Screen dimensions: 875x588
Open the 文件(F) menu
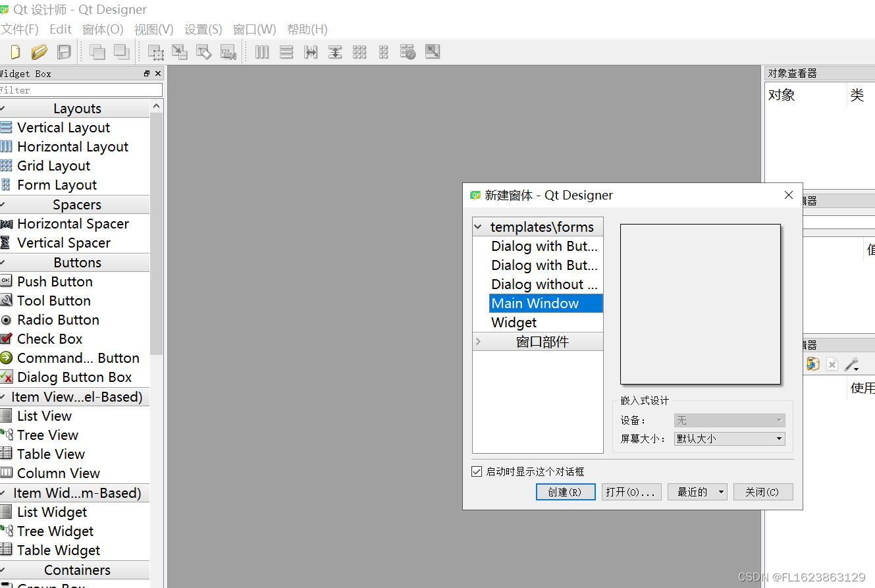tap(19, 30)
